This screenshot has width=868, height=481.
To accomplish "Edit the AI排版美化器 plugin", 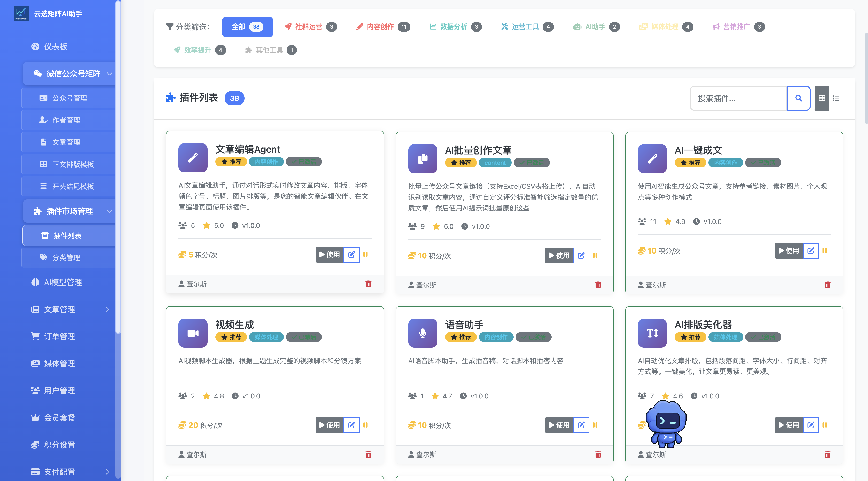I will [811, 425].
